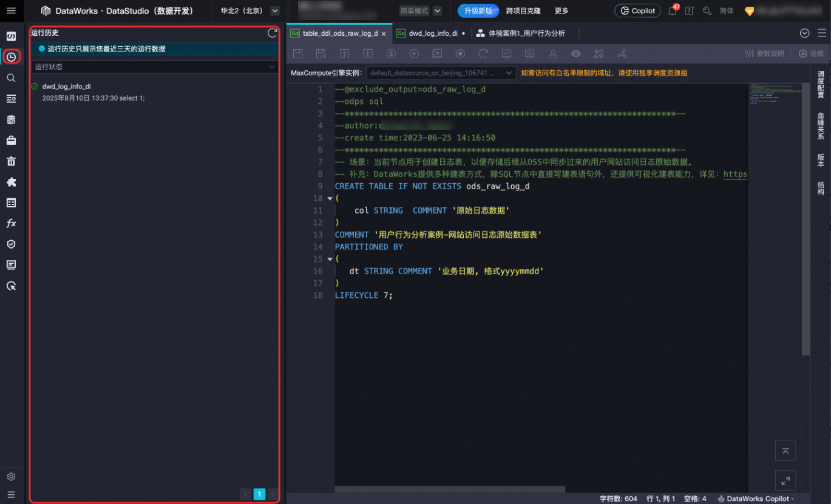Open the briefcase icon in left sidebar
831x504 pixels.
11,141
